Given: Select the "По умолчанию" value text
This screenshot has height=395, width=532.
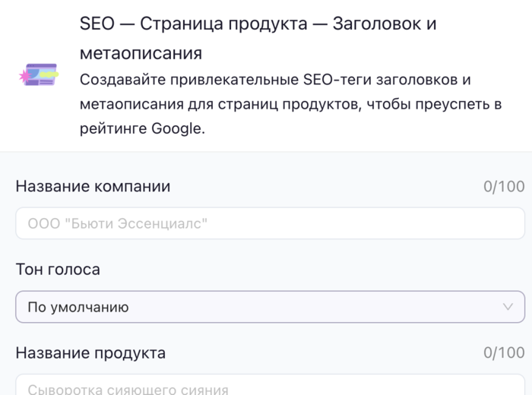Looking at the screenshot, I should tap(78, 308).
